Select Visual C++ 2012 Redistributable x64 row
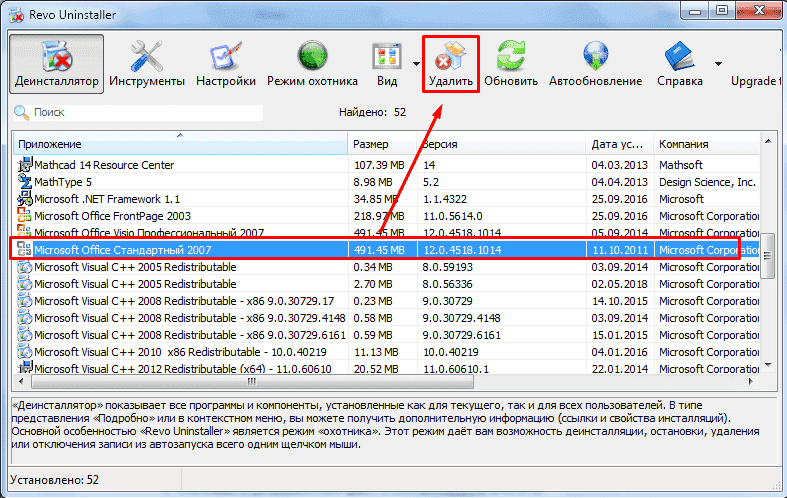This screenshot has height=498, width=787. pos(386,368)
